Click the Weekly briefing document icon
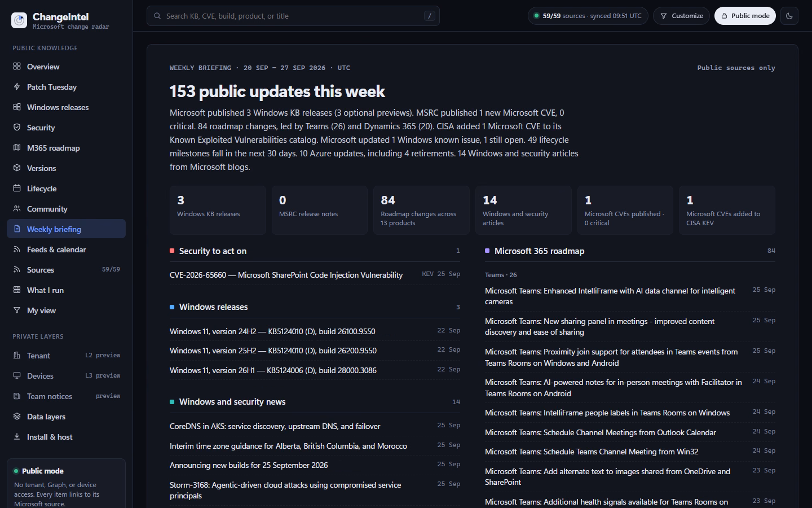Image resolution: width=812 pixels, height=508 pixels. [17, 229]
